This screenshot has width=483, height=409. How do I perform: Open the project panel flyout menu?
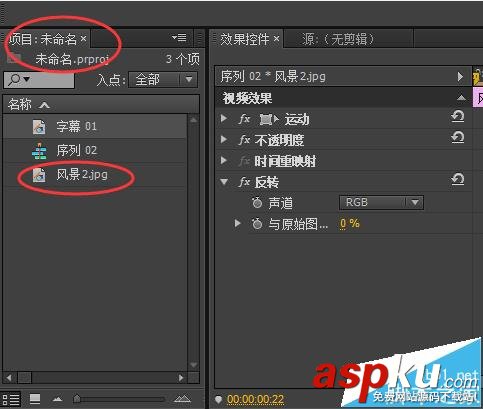(x=179, y=37)
